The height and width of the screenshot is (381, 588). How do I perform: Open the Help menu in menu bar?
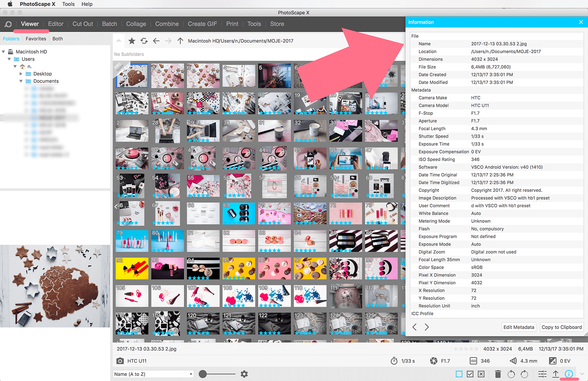(87, 4)
